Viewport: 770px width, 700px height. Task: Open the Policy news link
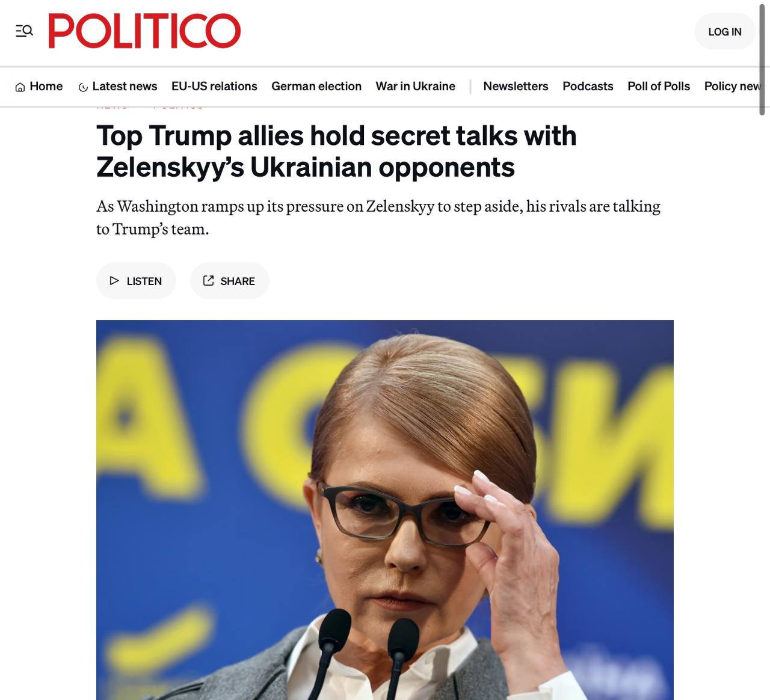pyautogui.click(x=732, y=86)
